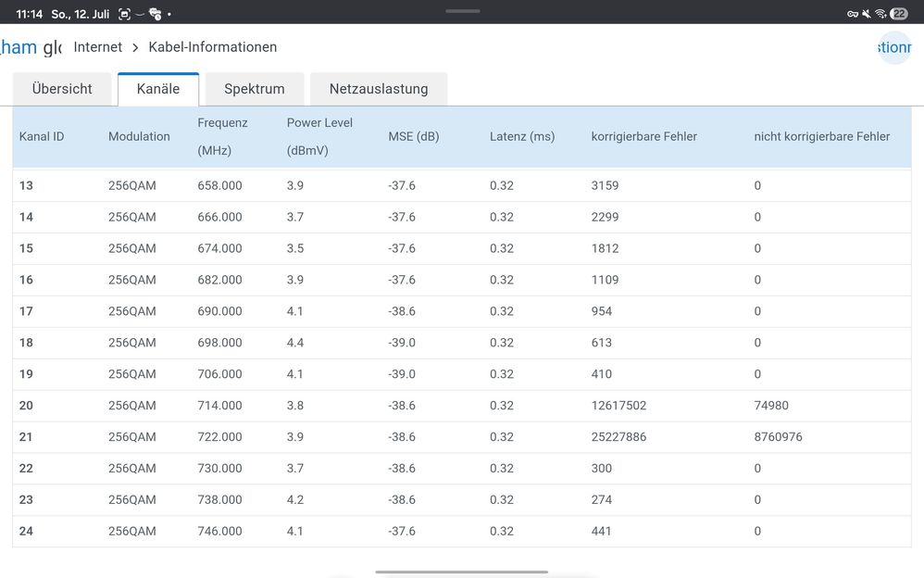Click frequency value 738.000
The width and height of the screenshot is (924, 578).
tap(219, 499)
